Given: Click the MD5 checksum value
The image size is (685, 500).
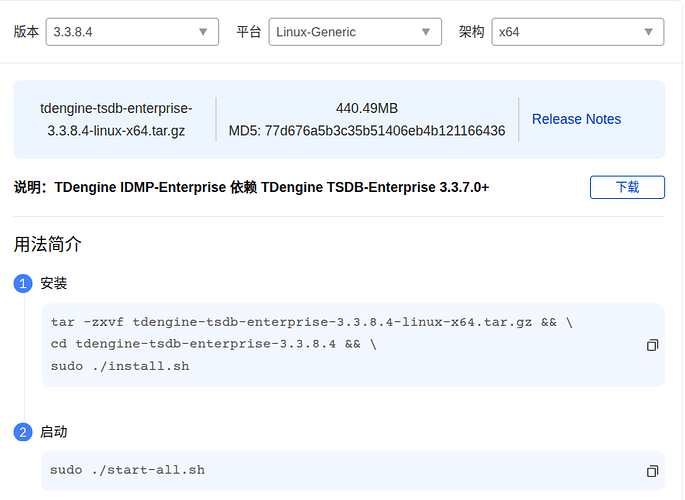Looking at the screenshot, I should click(385, 131).
